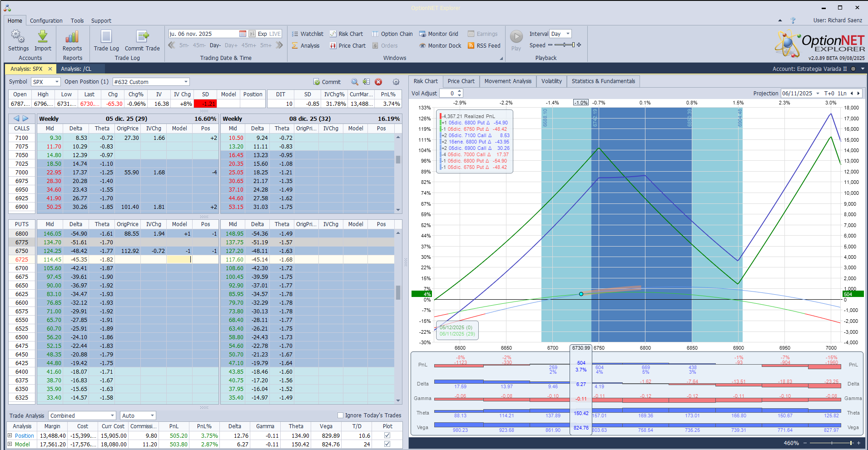The height and width of the screenshot is (450, 868).
Task: Click the Commit button
Action: pos(327,82)
